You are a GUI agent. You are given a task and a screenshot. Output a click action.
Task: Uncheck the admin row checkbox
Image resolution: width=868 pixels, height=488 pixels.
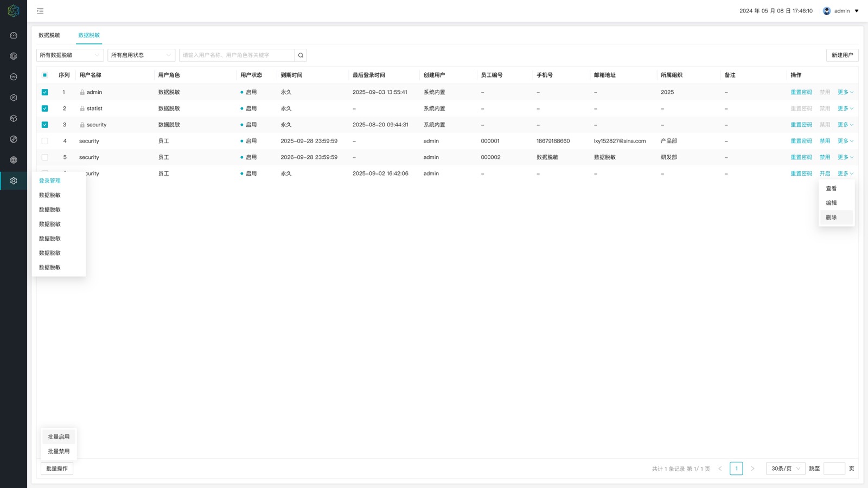click(x=44, y=92)
